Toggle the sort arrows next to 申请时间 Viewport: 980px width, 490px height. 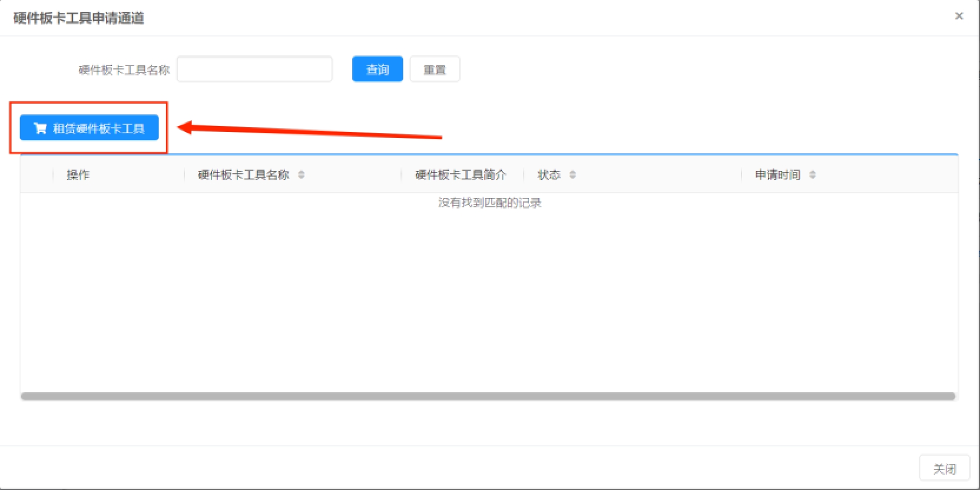[813, 175]
